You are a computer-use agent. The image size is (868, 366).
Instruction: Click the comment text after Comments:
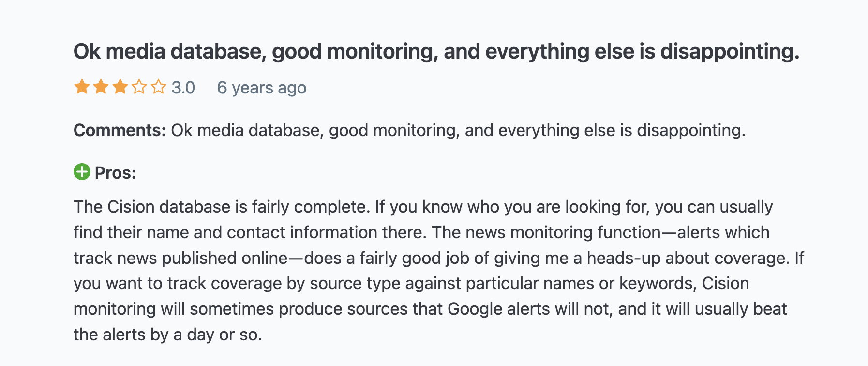point(458,130)
